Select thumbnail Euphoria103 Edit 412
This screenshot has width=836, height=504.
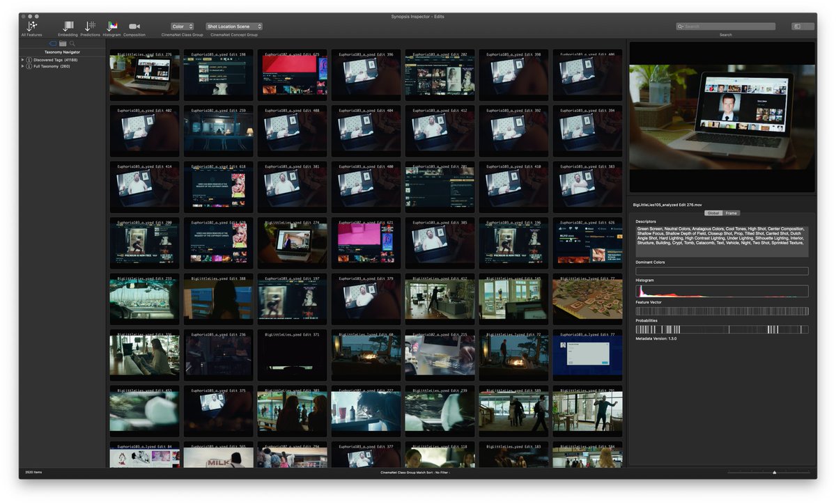[x=440, y=131]
